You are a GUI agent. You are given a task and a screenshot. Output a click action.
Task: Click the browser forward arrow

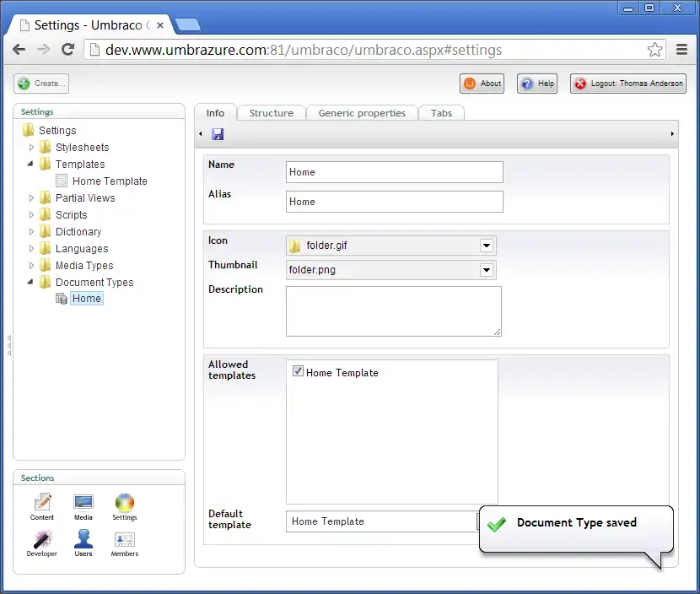click(x=43, y=50)
